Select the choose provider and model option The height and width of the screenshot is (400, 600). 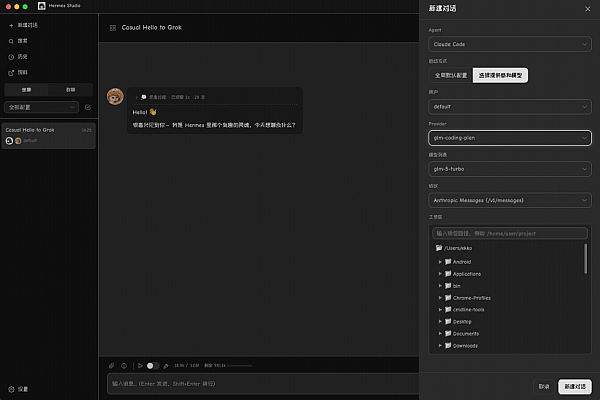pos(501,75)
